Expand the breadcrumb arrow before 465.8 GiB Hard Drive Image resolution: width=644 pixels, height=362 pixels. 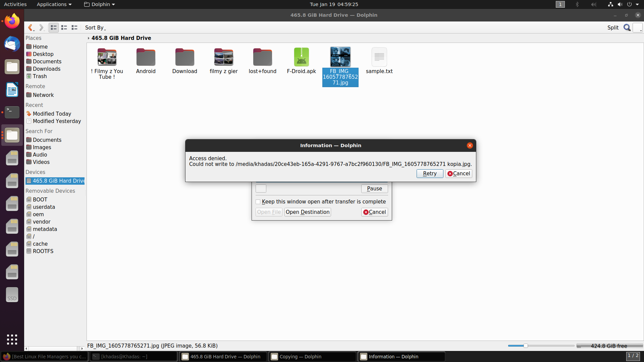(89, 38)
